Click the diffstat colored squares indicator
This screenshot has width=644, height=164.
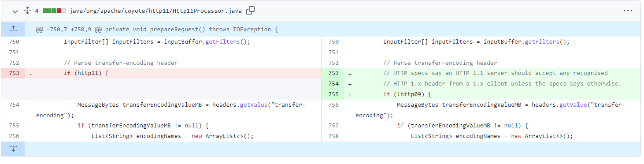(54, 11)
